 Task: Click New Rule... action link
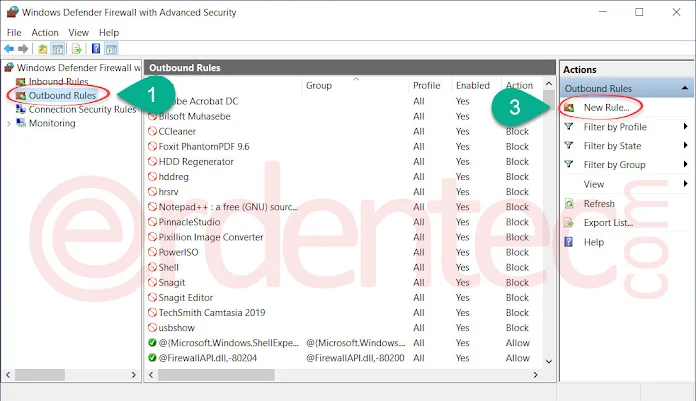click(606, 107)
